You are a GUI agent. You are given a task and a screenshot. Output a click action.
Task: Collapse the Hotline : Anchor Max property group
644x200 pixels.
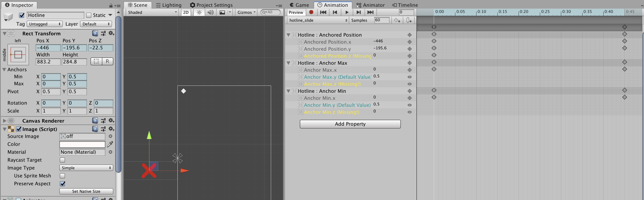pyautogui.click(x=289, y=63)
